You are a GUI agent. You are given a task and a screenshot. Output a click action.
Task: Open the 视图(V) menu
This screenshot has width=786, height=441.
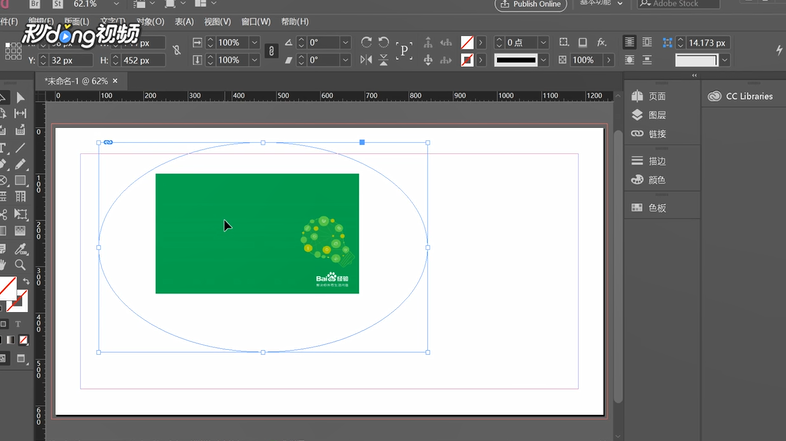218,22
